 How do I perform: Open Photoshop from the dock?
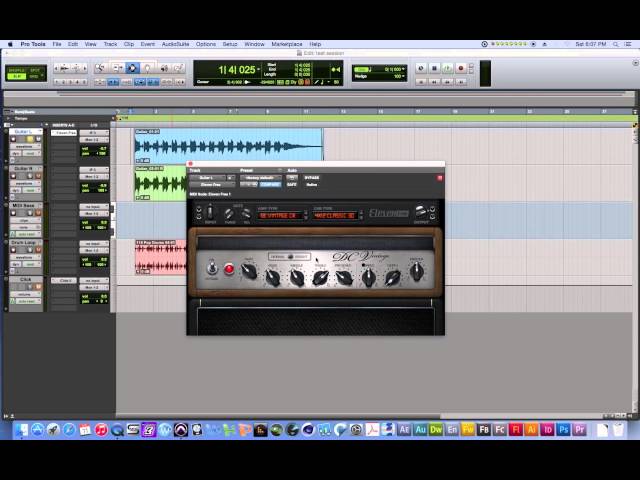[564, 429]
